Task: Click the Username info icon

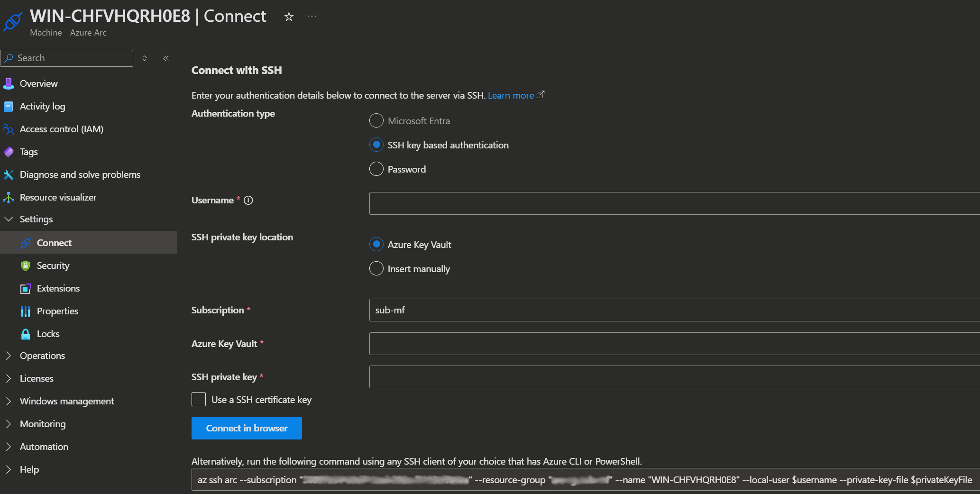Action: point(248,200)
